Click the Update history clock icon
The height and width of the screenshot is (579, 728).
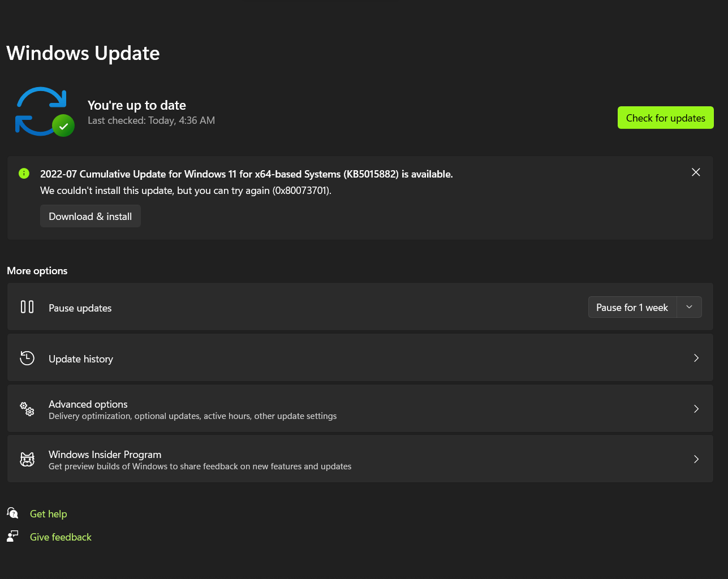[27, 358]
